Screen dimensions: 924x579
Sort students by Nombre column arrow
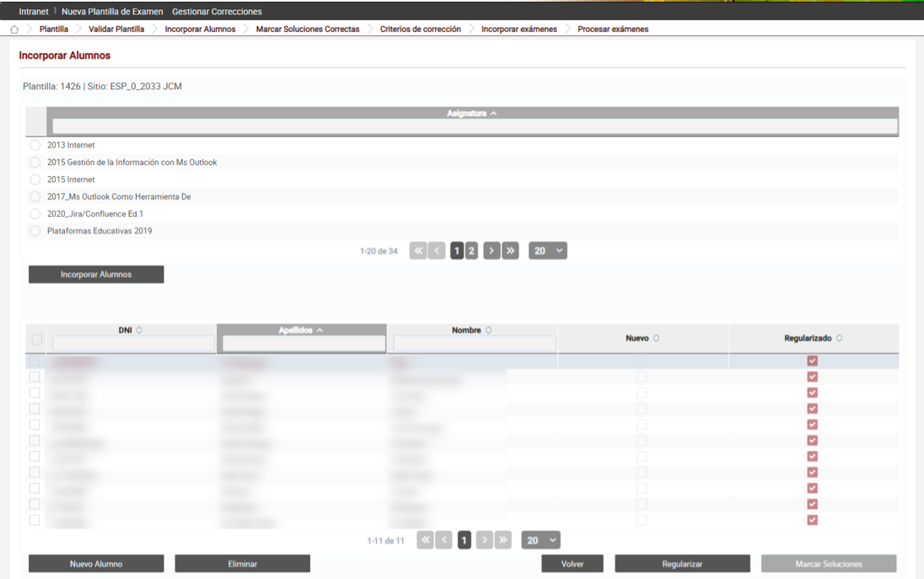[x=488, y=330]
